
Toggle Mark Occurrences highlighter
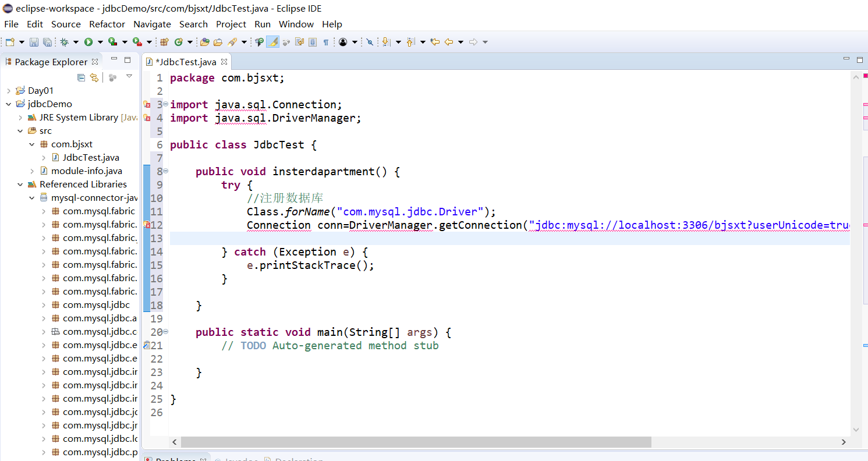272,42
